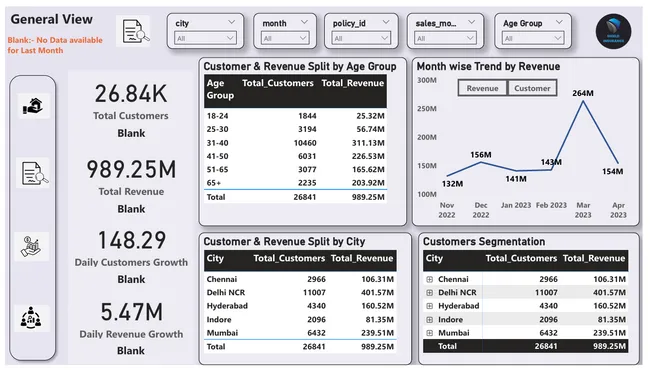Select the 65+ age group row
The width and height of the screenshot is (650, 372).
pos(295,183)
